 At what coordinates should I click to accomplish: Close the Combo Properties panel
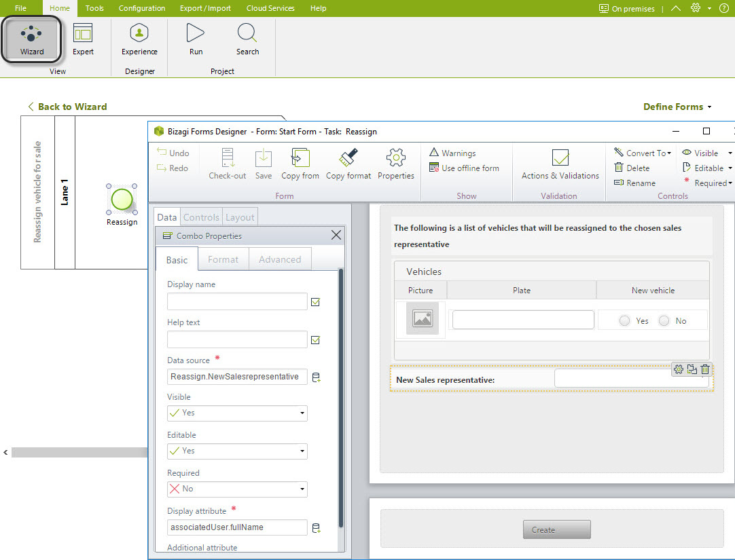pos(336,235)
